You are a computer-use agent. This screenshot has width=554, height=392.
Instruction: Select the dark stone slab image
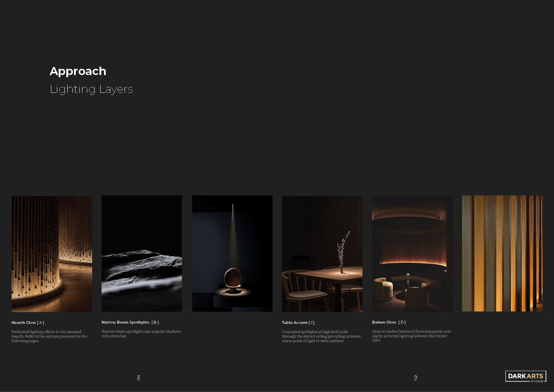[x=141, y=254]
